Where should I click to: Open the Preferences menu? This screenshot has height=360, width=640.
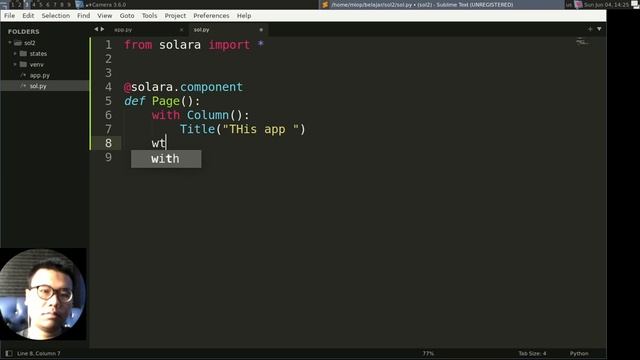tap(211, 16)
